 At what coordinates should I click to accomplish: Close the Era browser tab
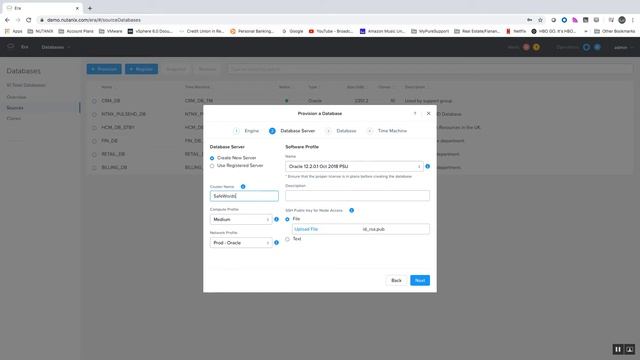point(77,8)
